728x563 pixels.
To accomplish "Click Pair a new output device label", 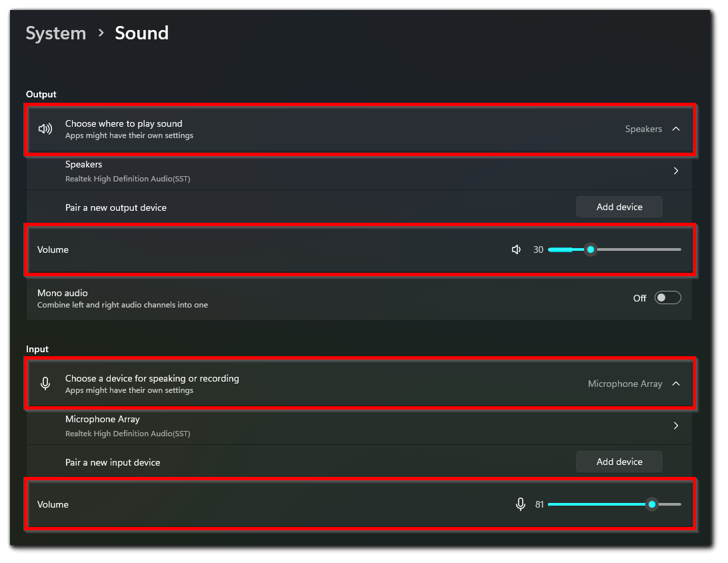I will [116, 207].
